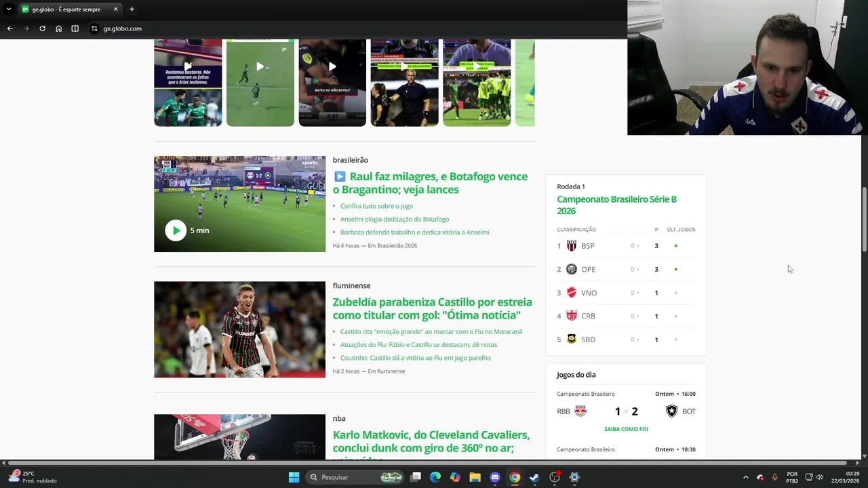The image size is (868, 488).
Task: Open the Windows Start menu
Action: click(294, 477)
